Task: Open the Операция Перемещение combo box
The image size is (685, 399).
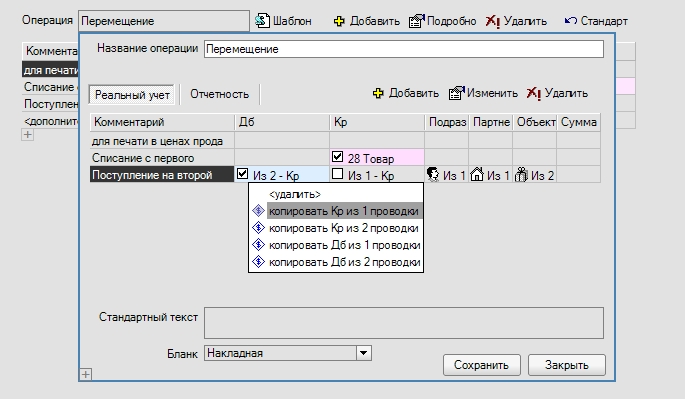Action: pos(164,21)
